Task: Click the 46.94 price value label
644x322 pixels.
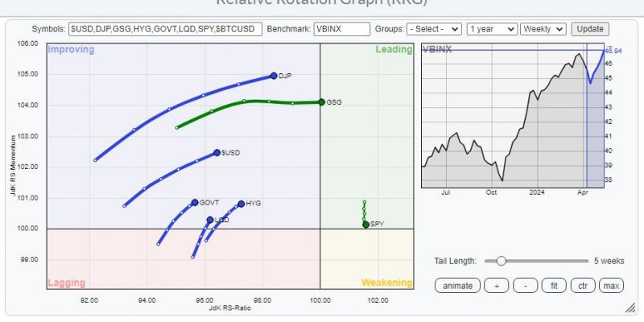Action: pos(613,51)
